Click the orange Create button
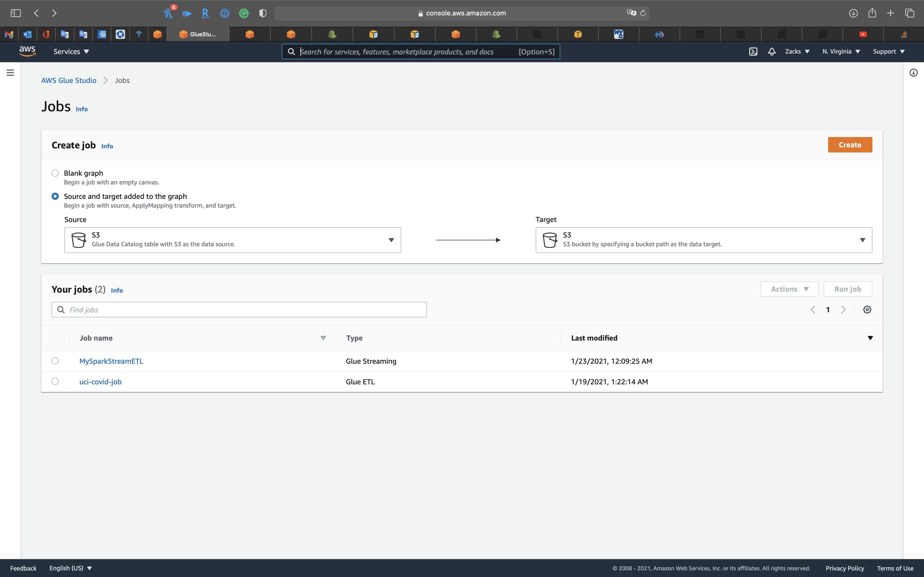This screenshot has height=577, width=924. pyautogui.click(x=849, y=145)
